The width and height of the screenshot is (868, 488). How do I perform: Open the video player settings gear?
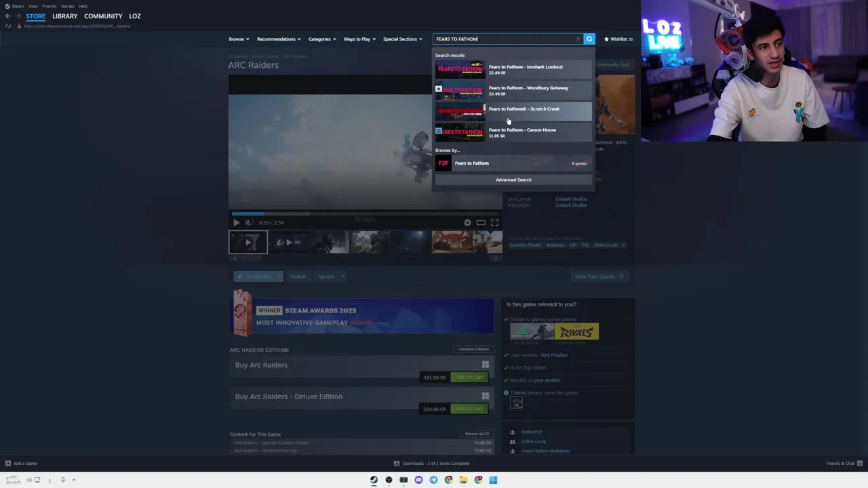[x=467, y=222]
